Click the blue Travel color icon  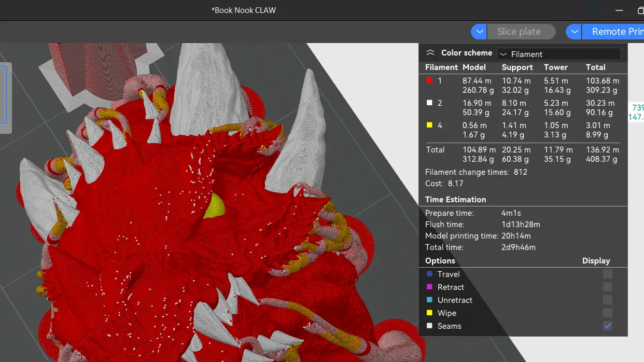pyautogui.click(x=429, y=274)
